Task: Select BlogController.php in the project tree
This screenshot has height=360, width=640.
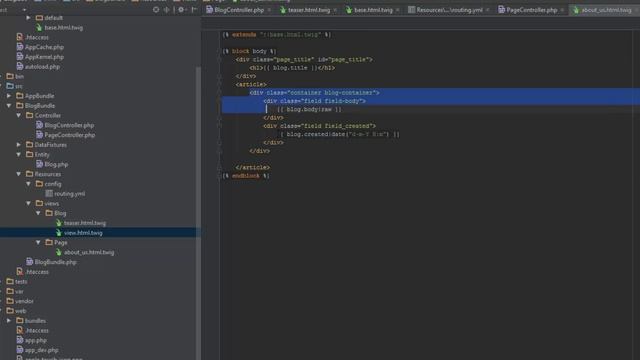Action: (69, 125)
